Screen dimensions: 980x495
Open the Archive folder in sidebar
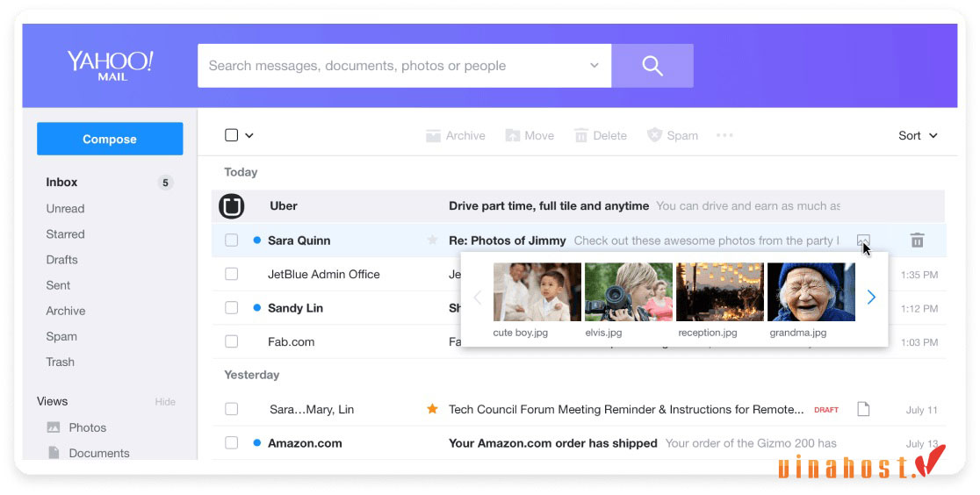click(x=66, y=312)
